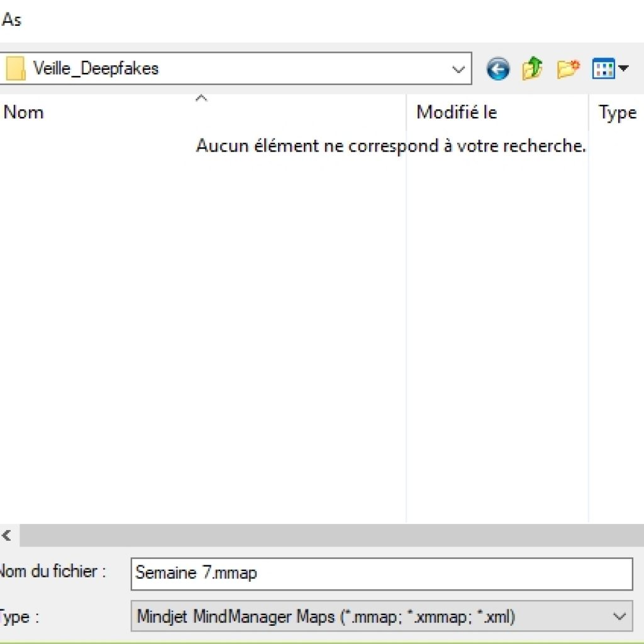Viewport: 644px width, 644px height.
Task: Sort files by Type column
Action: (616, 113)
